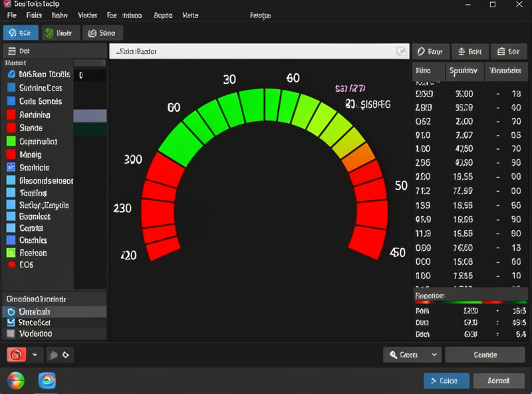The image size is (532, 394).
Task: Select table cell value 47,50
Action: pyautogui.click(x=464, y=149)
